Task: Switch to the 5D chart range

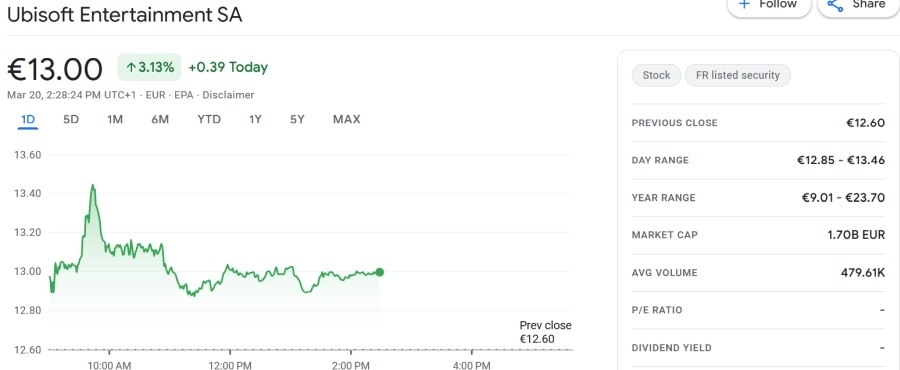Action: click(x=71, y=119)
